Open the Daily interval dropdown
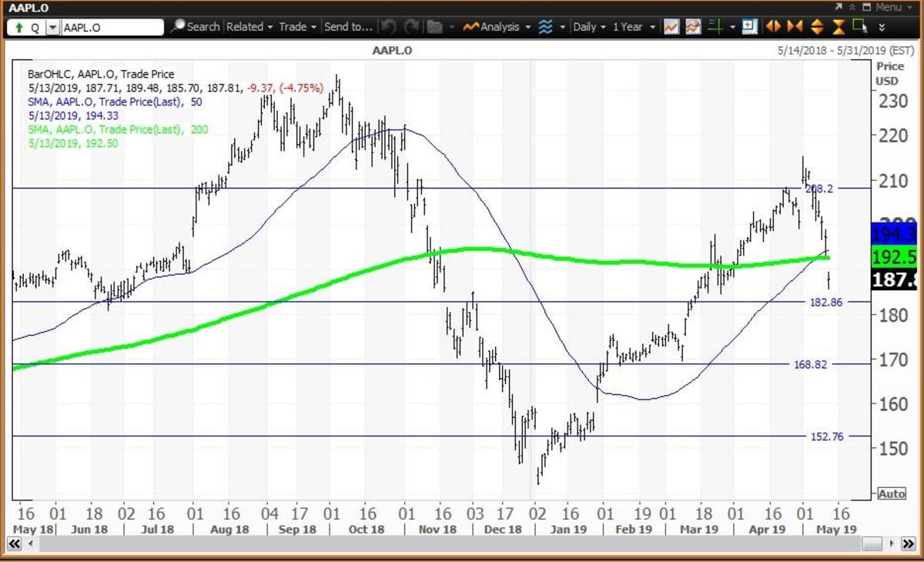Screen dimensions: 924x562 coord(589,27)
